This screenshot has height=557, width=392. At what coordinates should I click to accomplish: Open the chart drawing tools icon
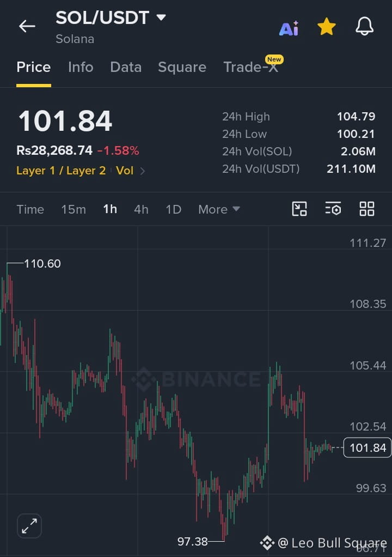click(x=299, y=209)
